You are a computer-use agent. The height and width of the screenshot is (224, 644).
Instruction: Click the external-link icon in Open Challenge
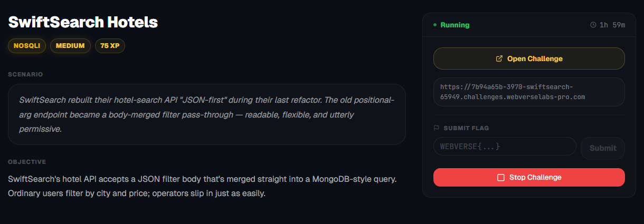pyautogui.click(x=499, y=59)
